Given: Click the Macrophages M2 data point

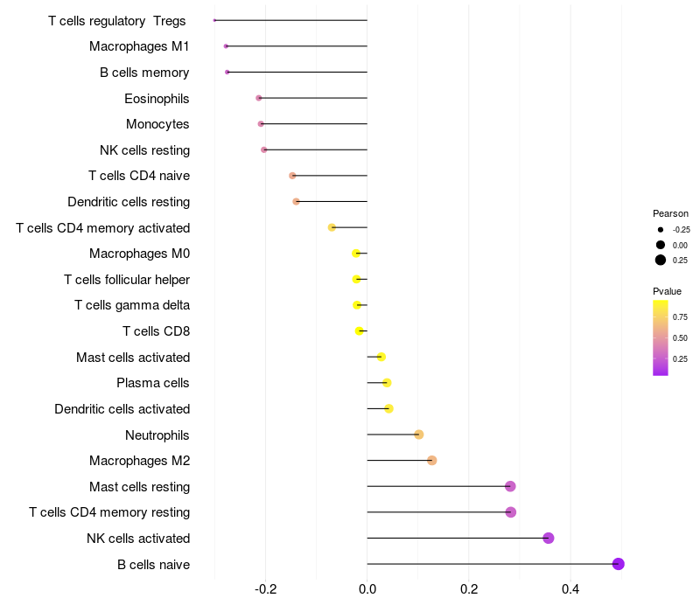Looking at the screenshot, I should pyautogui.click(x=431, y=461).
